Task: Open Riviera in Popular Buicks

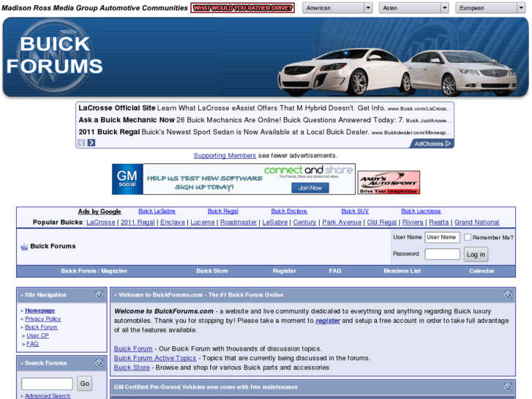Action: point(413,222)
